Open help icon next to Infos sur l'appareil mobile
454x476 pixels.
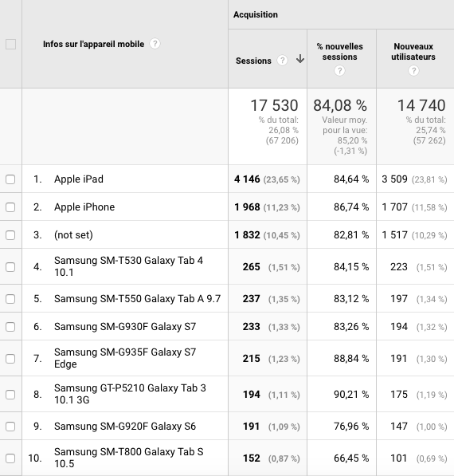pyautogui.click(x=155, y=44)
